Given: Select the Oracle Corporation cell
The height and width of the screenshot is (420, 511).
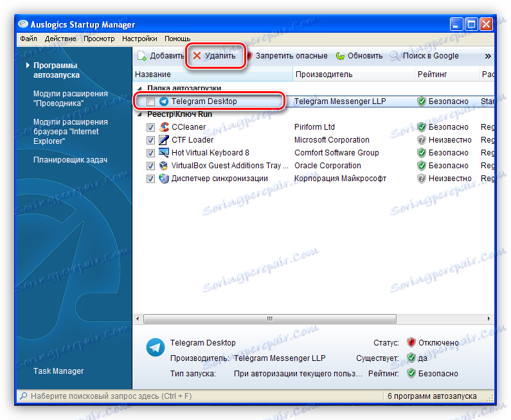Looking at the screenshot, I should tap(328, 166).
